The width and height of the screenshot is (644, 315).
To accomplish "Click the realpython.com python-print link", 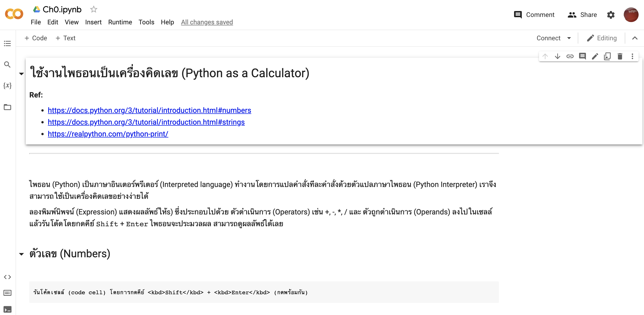I will pos(108,134).
